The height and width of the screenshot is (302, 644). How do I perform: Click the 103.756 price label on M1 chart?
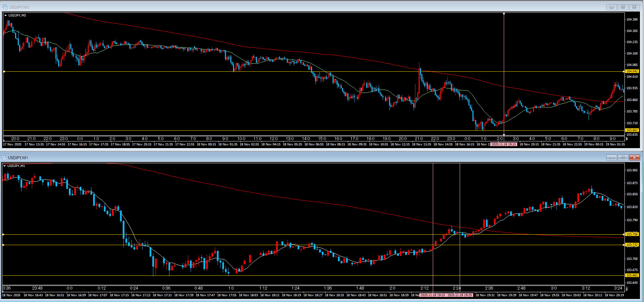632,234
